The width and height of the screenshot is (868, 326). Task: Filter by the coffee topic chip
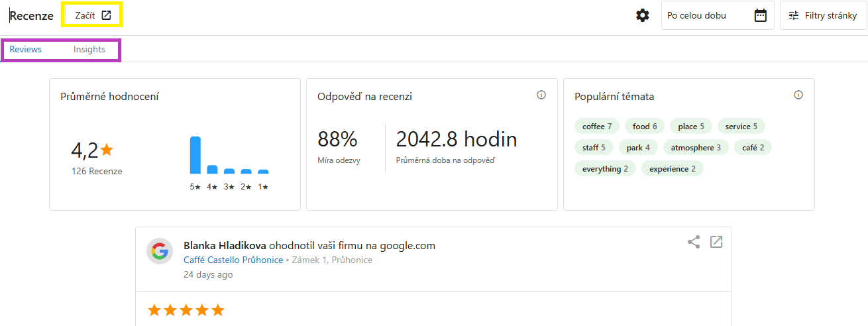[597, 127]
